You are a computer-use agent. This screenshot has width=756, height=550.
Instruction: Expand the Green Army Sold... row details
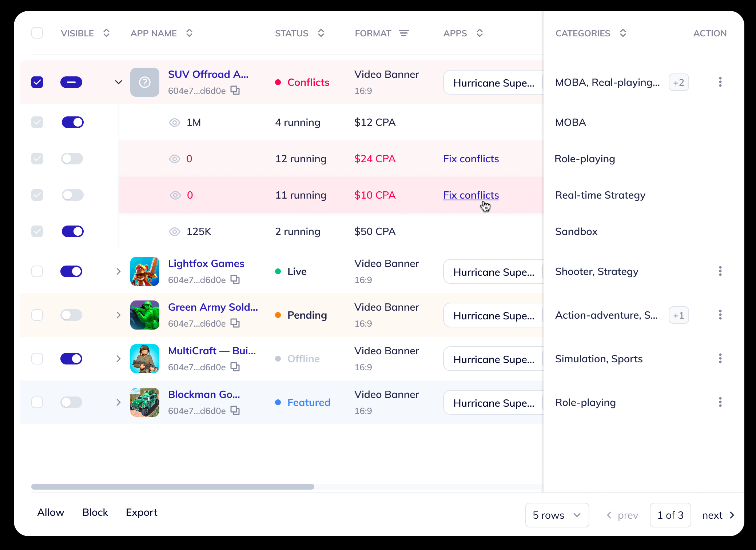tap(118, 315)
